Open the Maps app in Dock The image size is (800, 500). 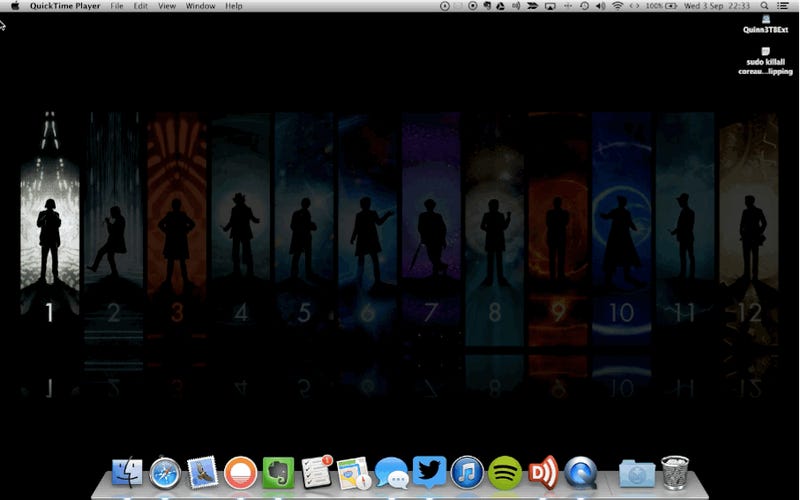coord(354,473)
